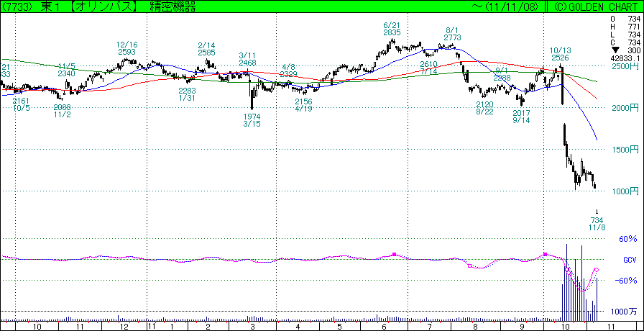Click the month 5 on time axis
This screenshot has width=644, height=331.
click(340, 327)
